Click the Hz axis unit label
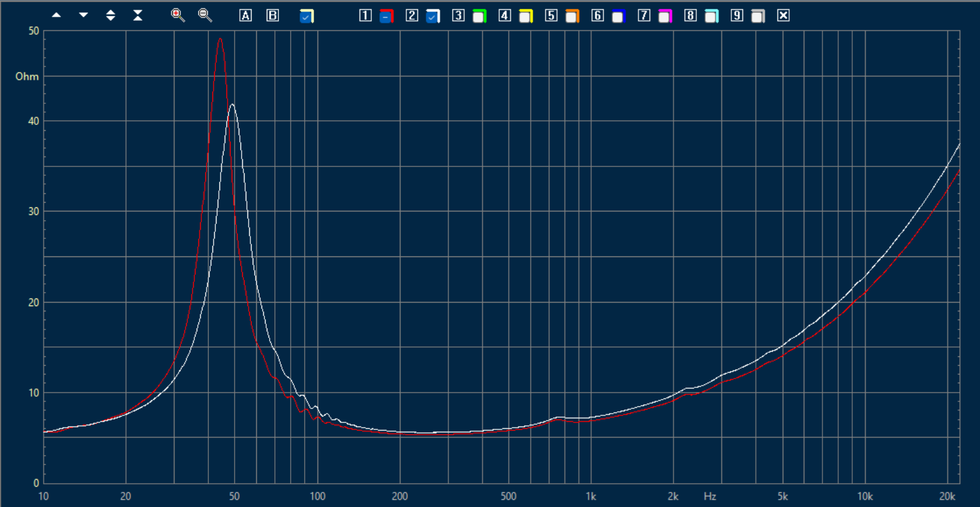 710,496
